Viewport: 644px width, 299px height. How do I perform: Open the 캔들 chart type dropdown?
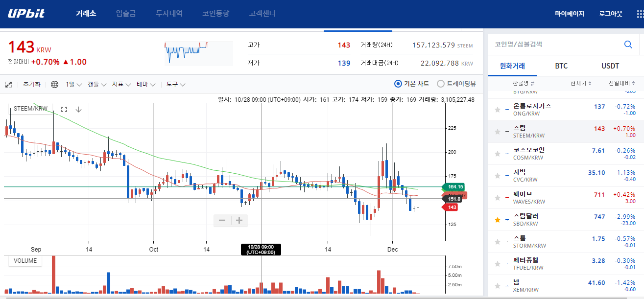pyautogui.click(x=97, y=84)
